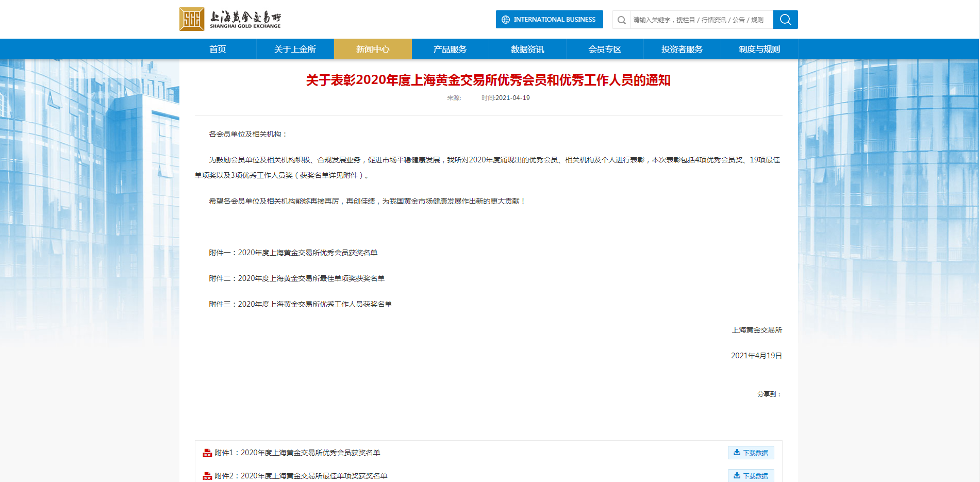The image size is (980, 482).
Task: Click paragraph starting 为鼓励会员单位
Action: [x=488, y=168]
